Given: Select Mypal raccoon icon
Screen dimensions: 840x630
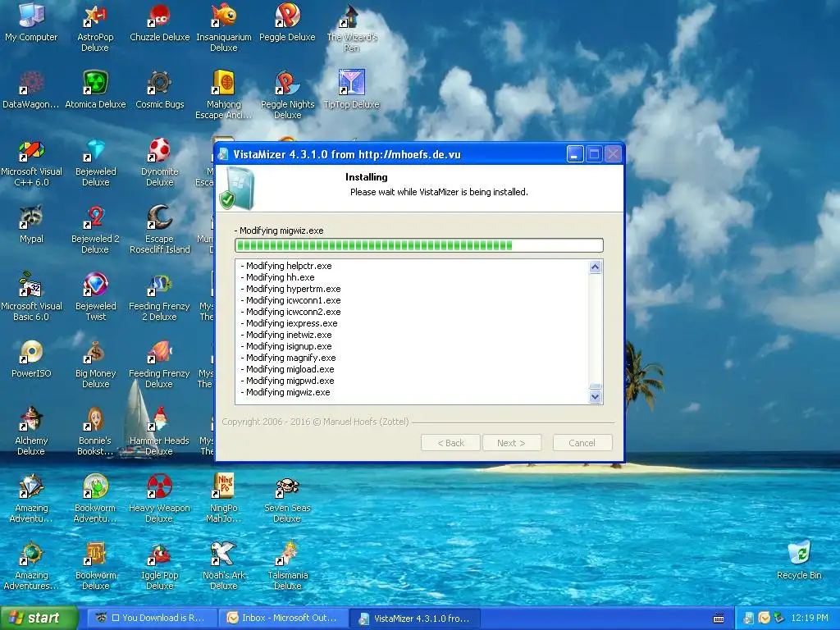Looking at the screenshot, I should 31,223.
